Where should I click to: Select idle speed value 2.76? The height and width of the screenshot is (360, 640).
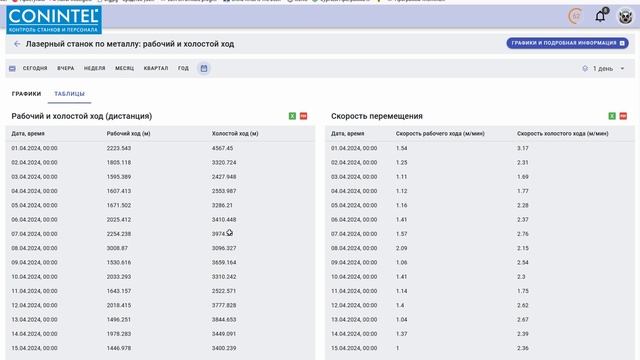(x=522, y=234)
